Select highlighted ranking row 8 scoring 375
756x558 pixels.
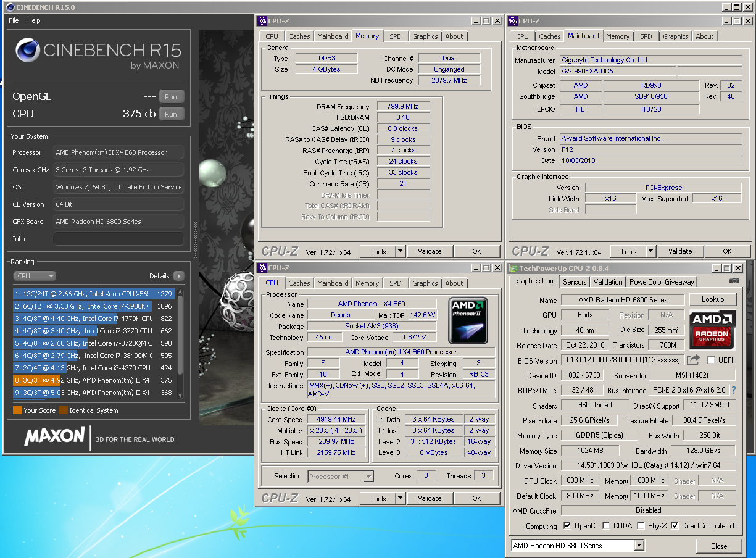[x=94, y=380]
